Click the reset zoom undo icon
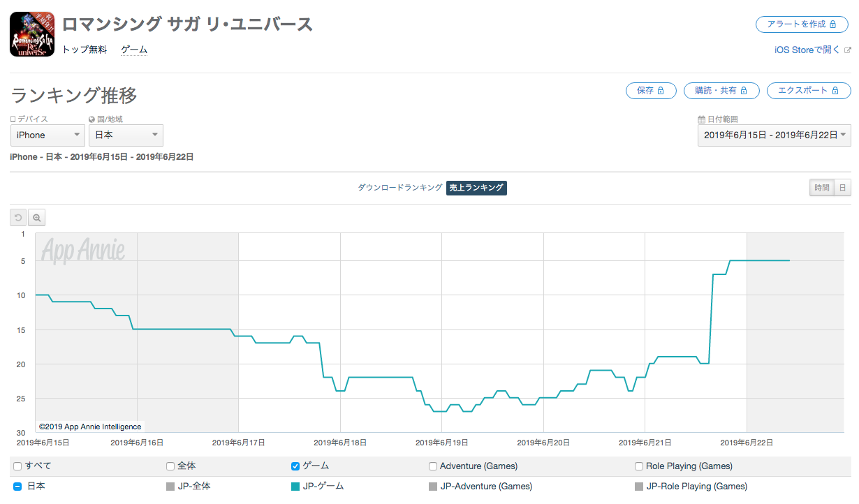Image resolution: width=859 pixels, height=504 pixels. (18, 217)
